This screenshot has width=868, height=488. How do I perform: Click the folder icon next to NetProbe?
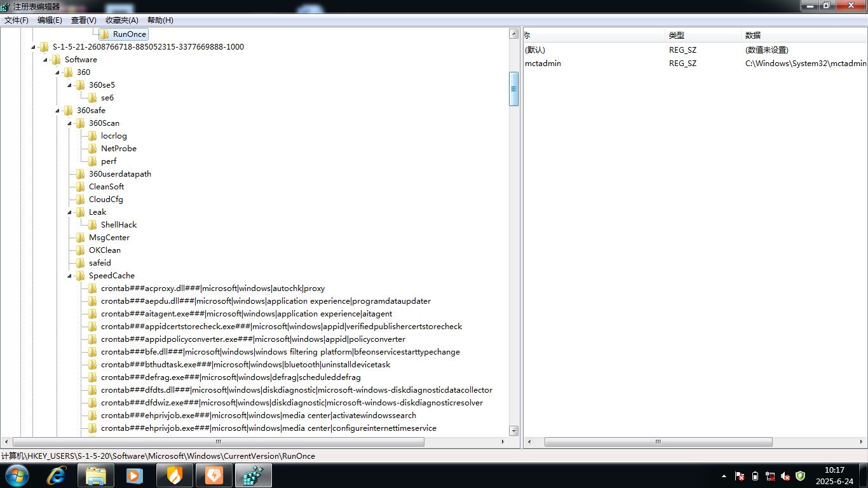93,149
